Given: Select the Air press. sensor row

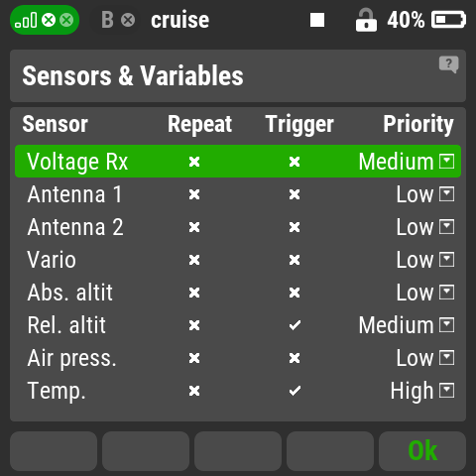Looking at the screenshot, I should [x=238, y=358].
